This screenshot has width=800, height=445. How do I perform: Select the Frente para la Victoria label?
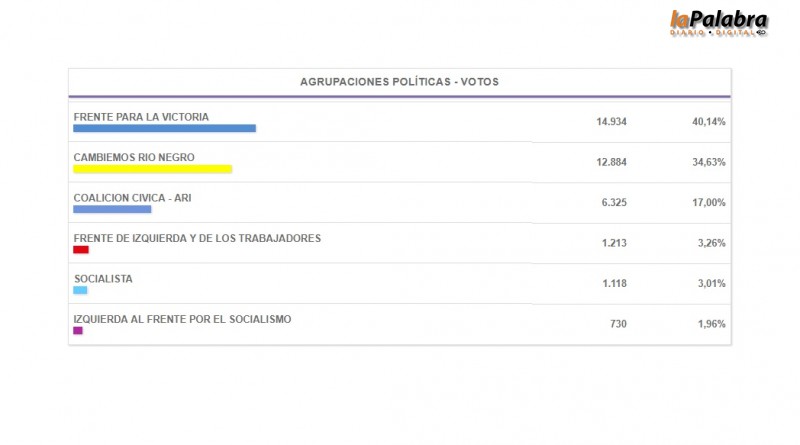point(141,117)
